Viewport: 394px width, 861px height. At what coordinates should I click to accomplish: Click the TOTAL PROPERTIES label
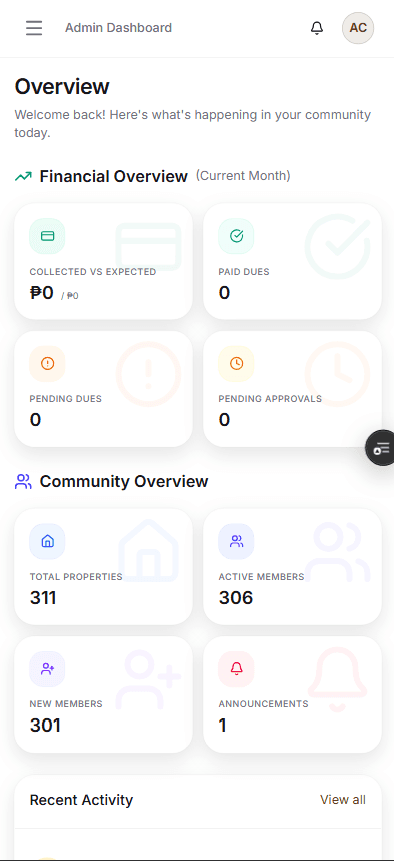(x=76, y=577)
